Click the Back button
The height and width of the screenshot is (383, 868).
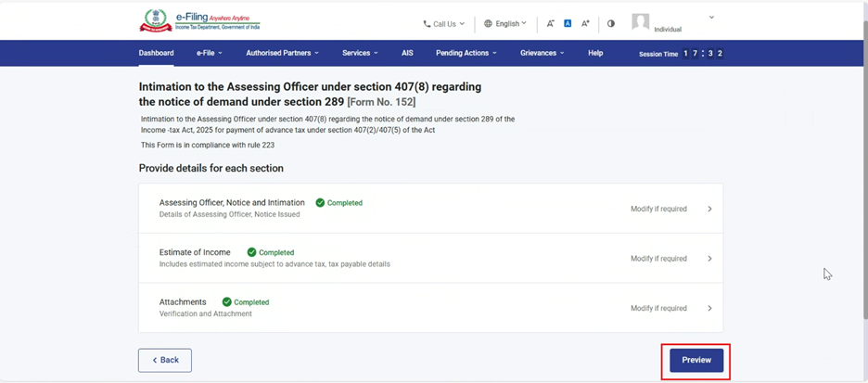[165, 360]
